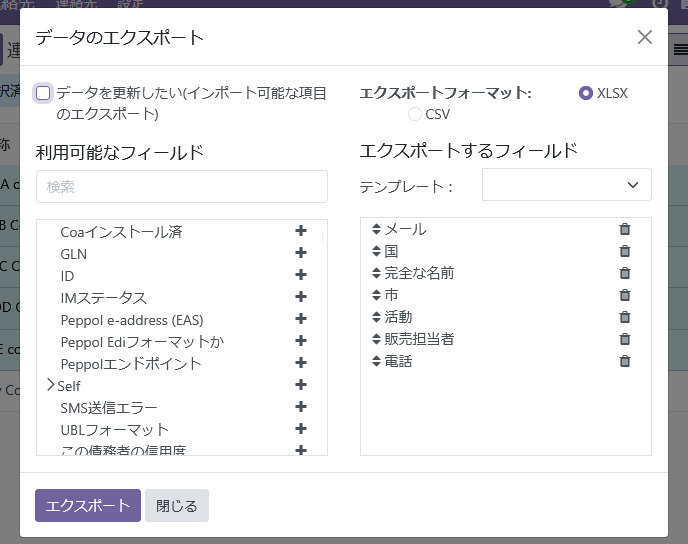Image resolution: width=688 pixels, height=544 pixels.
Task: Expand the Self field tree
Action: click(x=51, y=386)
